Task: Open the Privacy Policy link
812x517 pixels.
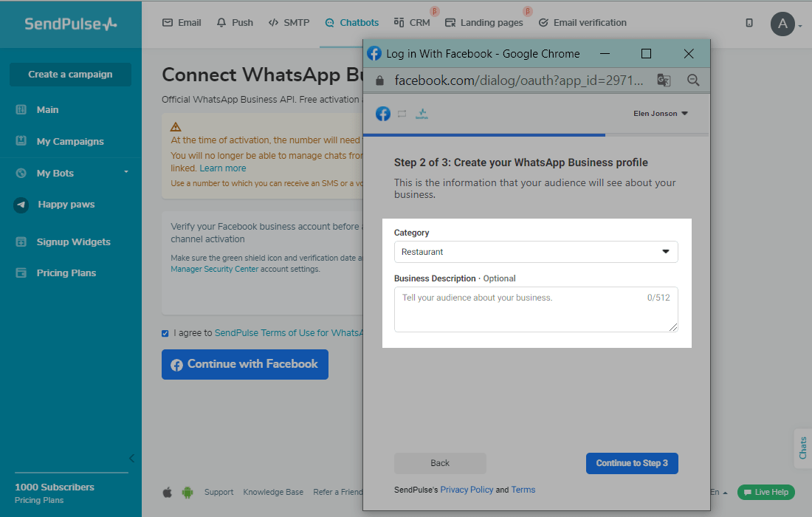Action: 467,490
